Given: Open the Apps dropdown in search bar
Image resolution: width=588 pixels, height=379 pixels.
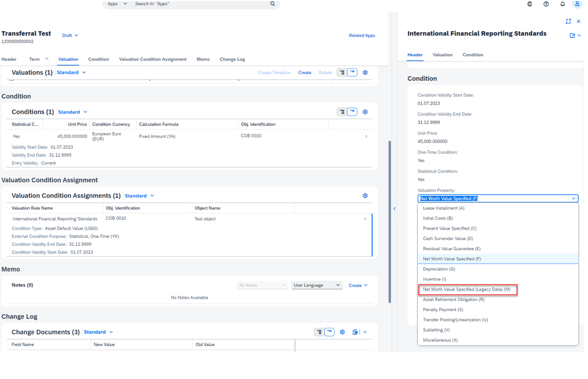Looking at the screenshot, I should coord(117,4).
